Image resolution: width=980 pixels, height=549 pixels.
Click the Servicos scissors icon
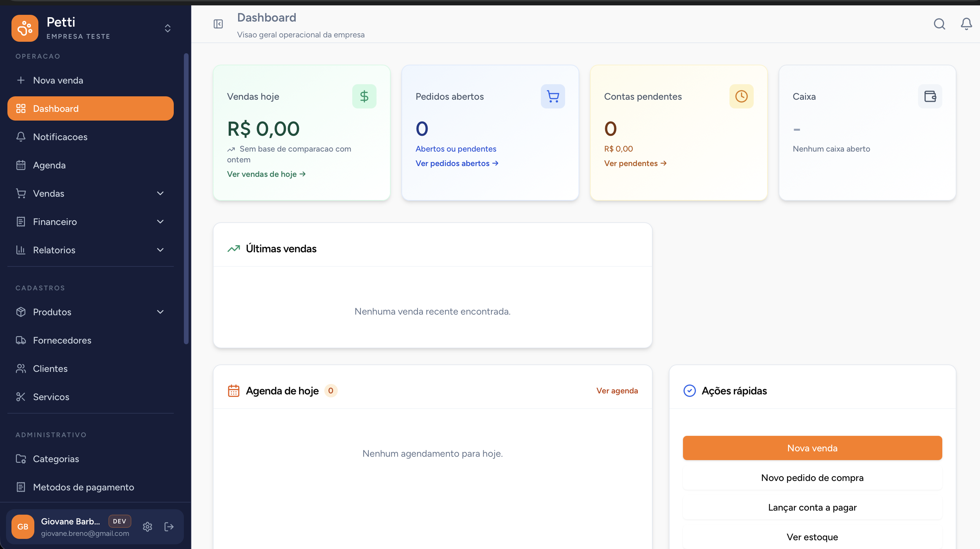tap(21, 397)
